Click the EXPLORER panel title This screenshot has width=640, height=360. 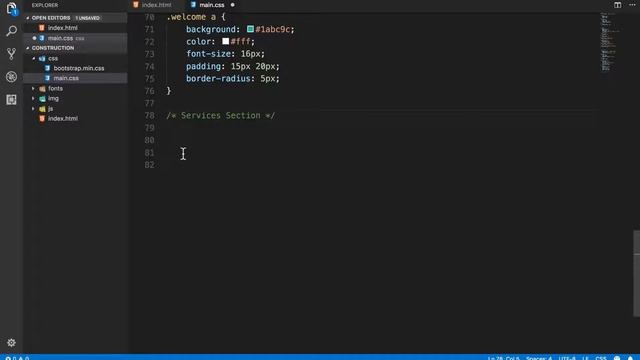coord(45,5)
